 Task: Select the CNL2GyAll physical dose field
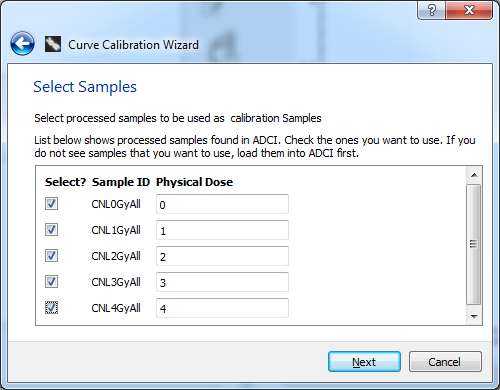(222, 256)
